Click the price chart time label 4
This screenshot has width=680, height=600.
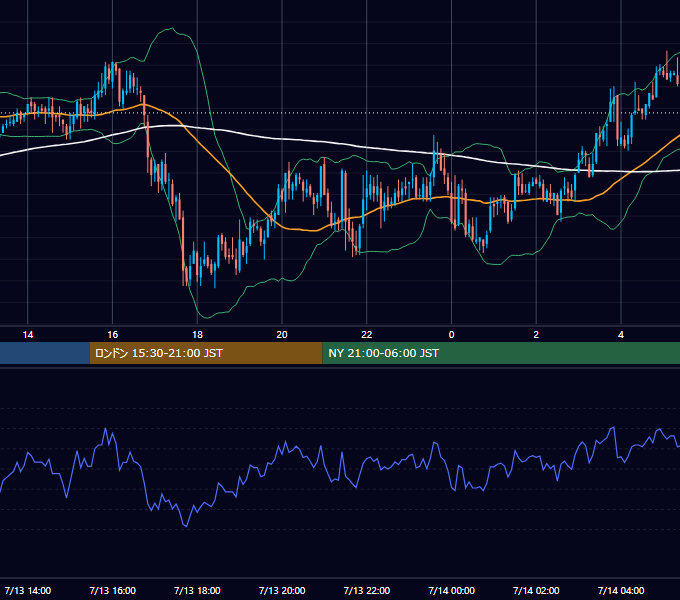(621, 335)
